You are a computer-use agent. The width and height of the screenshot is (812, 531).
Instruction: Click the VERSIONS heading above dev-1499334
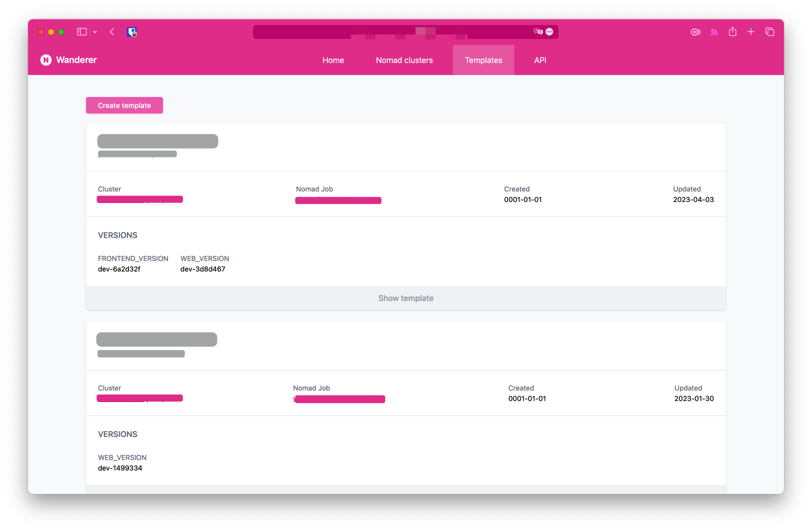[117, 434]
